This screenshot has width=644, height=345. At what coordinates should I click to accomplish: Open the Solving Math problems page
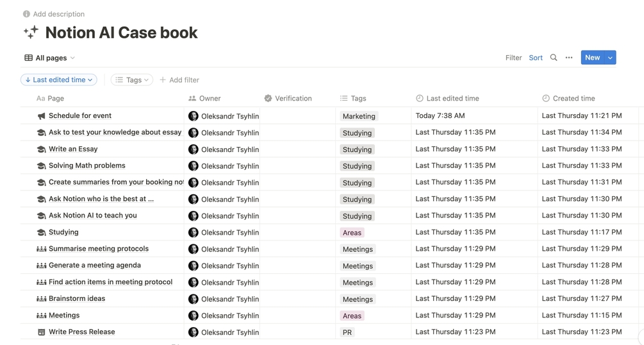tap(87, 165)
